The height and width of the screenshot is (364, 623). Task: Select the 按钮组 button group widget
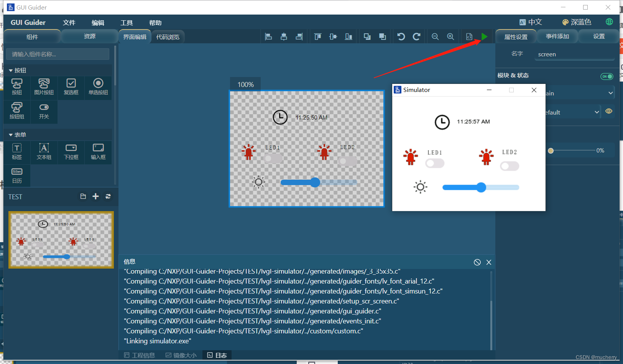pyautogui.click(x=17, y=111)
